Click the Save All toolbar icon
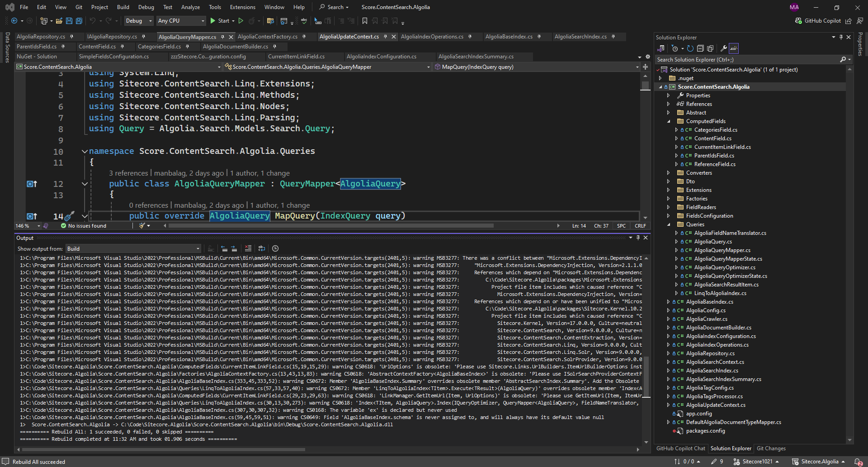The height and width of the screenshot is (467, 868). (x=79, y=21)
